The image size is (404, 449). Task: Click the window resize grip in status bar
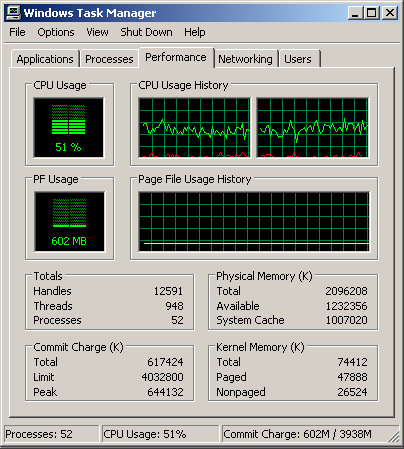(394, 436)
